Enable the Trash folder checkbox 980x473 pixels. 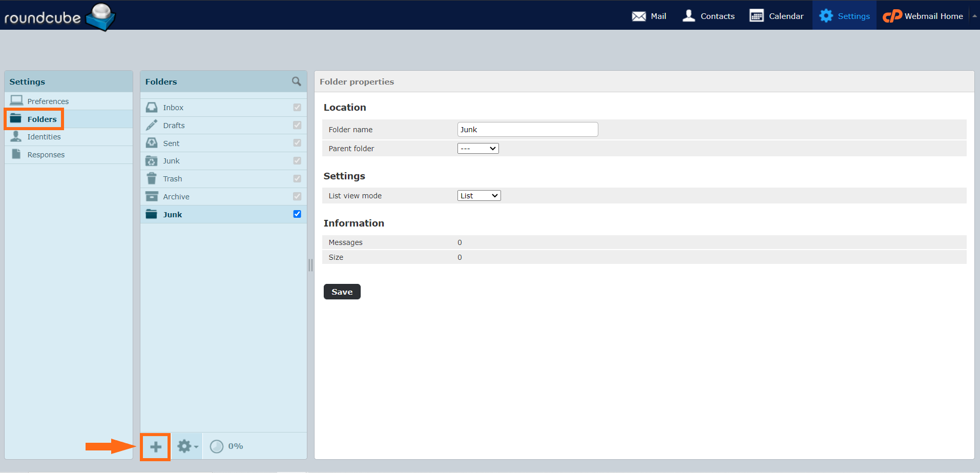tap(297, 178)
